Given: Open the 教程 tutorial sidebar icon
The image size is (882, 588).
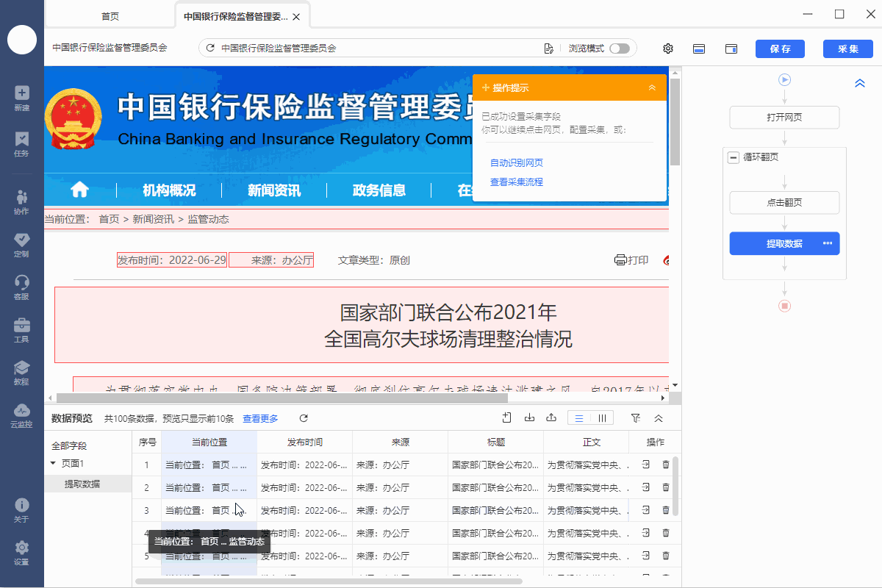Looking at the screenshot, I should point(22,372).
